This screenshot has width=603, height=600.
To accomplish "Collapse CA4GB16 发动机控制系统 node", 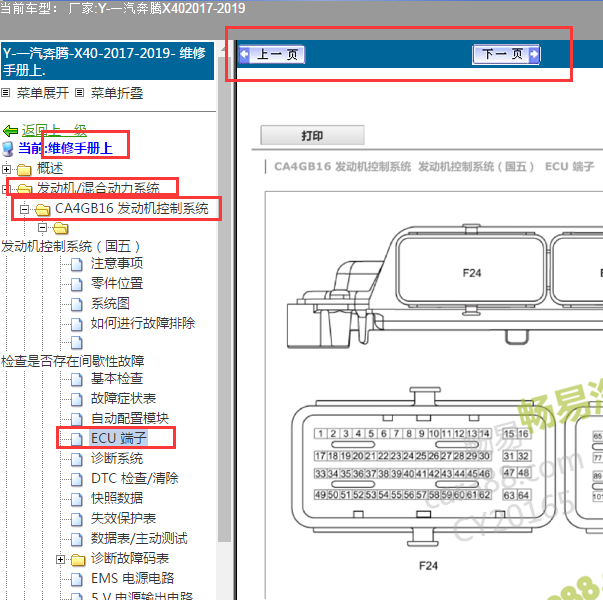I will (x=24, y=209).
